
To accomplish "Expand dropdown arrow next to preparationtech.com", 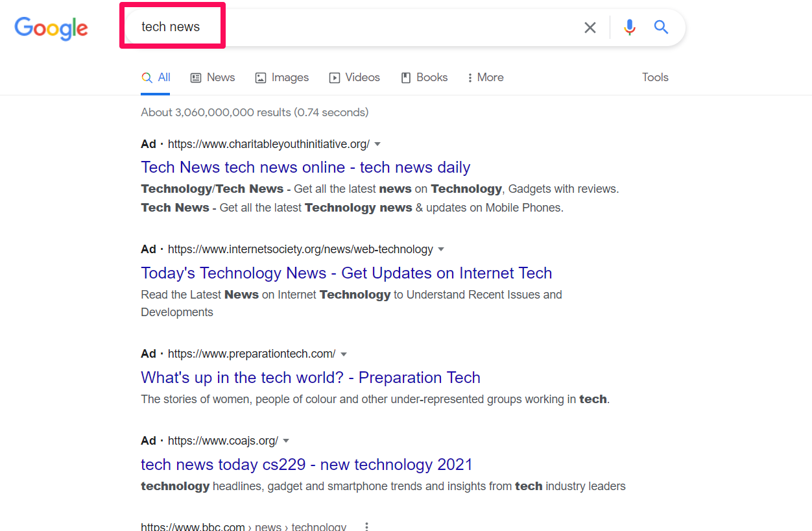I will tap(344, 354).
